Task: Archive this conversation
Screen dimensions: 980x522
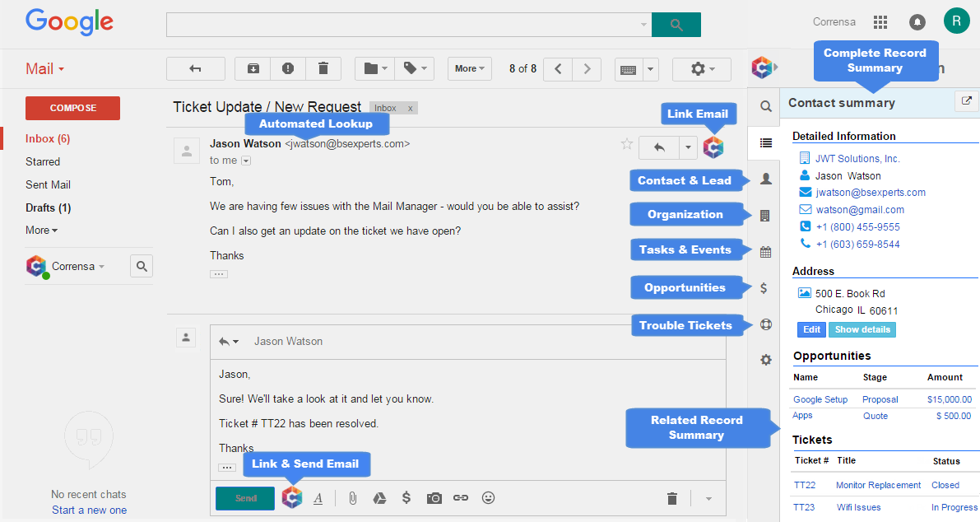Action: 253,69
